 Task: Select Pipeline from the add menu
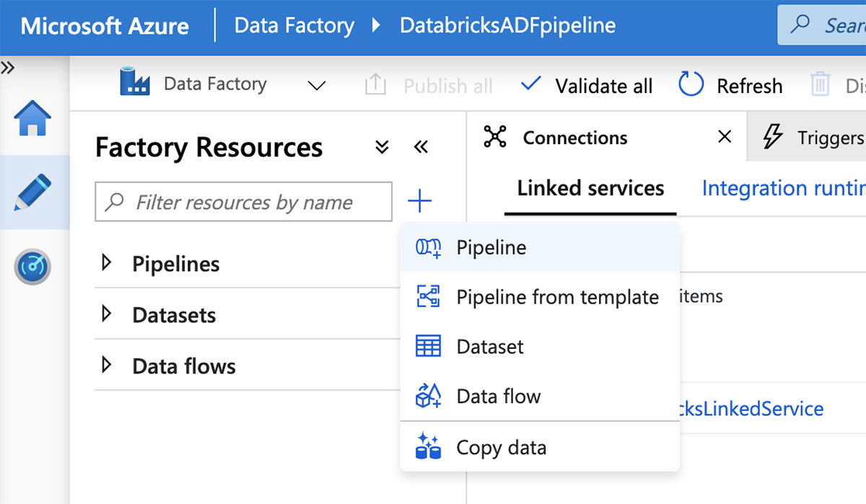click(491, 247)
